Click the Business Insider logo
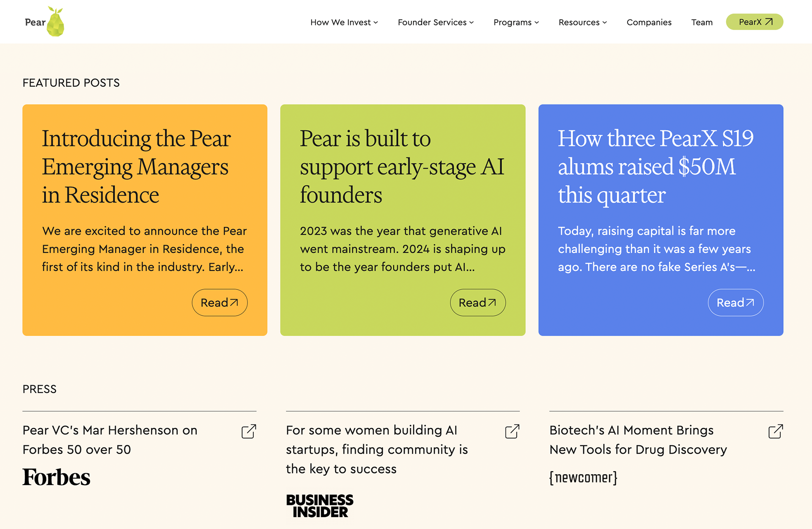 click(320, 506)
